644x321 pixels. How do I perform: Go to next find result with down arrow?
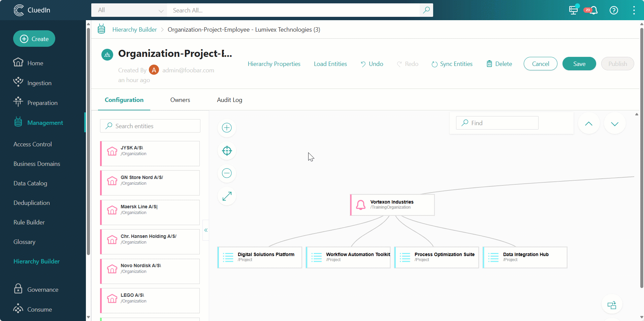coord(615,123)
